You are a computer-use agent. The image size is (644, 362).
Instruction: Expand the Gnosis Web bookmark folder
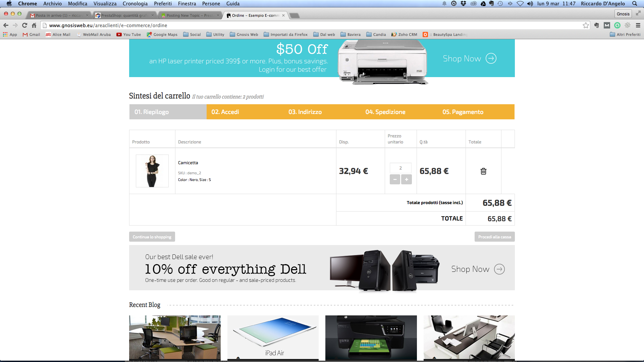point(244,35)
